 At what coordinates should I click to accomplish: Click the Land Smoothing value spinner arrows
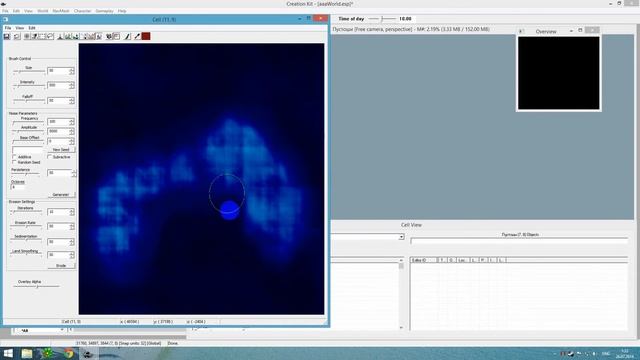(x=72, y=255)
